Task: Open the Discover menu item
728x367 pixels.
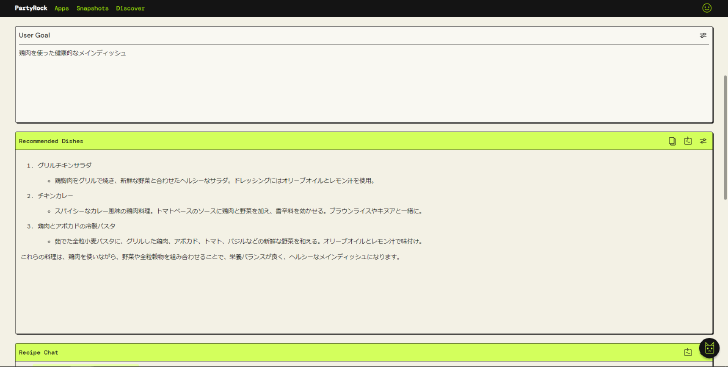Action: pos(130,8)
